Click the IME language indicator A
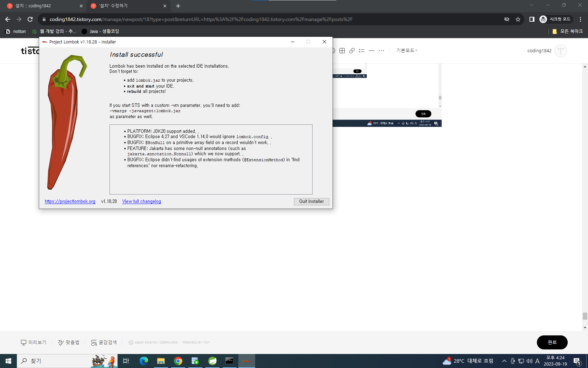This screenshot has width=588, height=368. tap(538, 361)
